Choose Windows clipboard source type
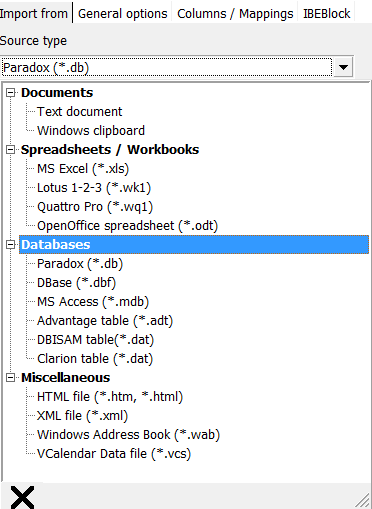This screenshot has height=509, width=372. (91, 131)
